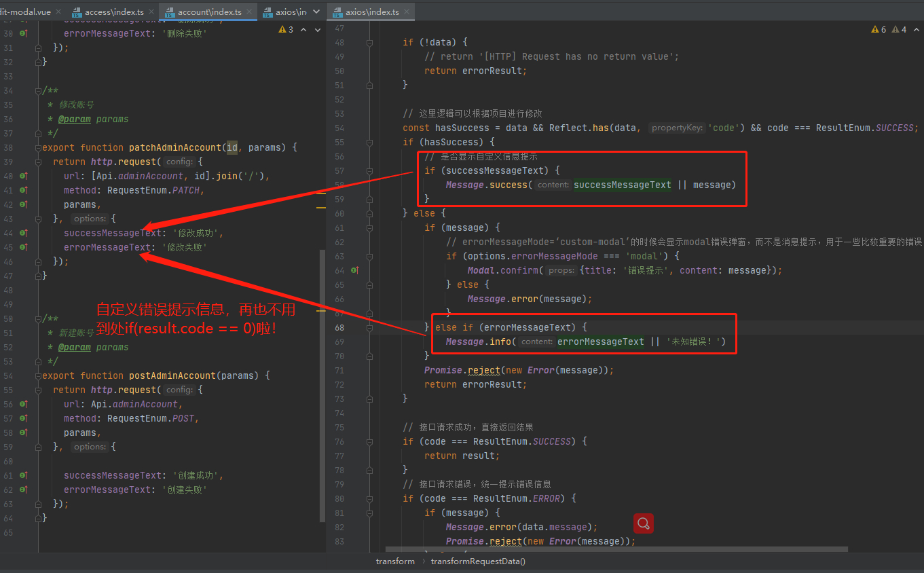Click the patchAdminAccount function name
The height and width of the screenshot is (573, 924).
(x=175, y=147)
